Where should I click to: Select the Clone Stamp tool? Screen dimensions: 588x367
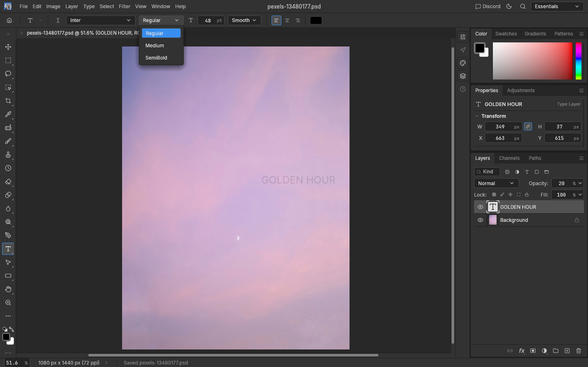click(8, 155)
